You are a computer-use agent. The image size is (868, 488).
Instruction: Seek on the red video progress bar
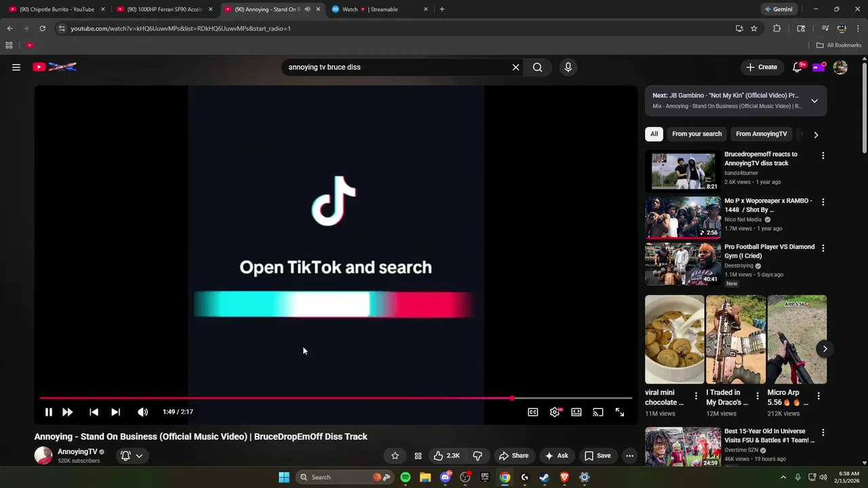pyautogui.click(x=336, y=399)
